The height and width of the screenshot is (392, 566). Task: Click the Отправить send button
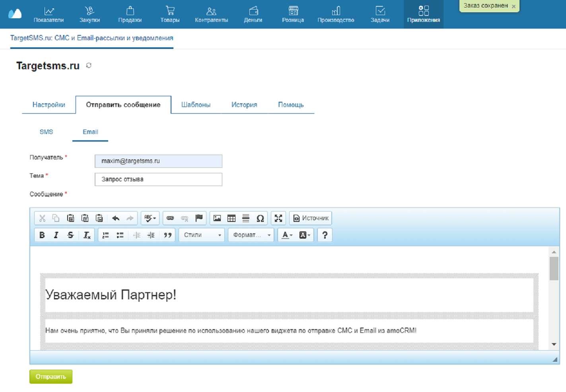pos(51,376)
